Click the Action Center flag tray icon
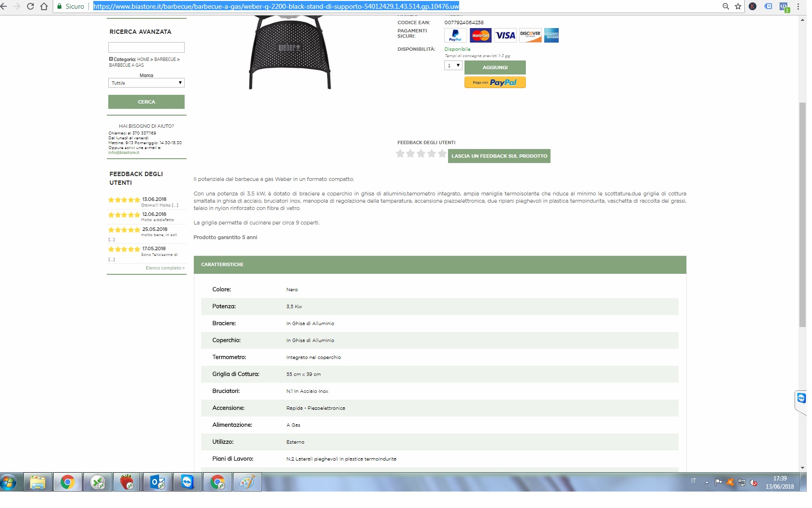The image size is (812, 508). [x=718, y=482]
